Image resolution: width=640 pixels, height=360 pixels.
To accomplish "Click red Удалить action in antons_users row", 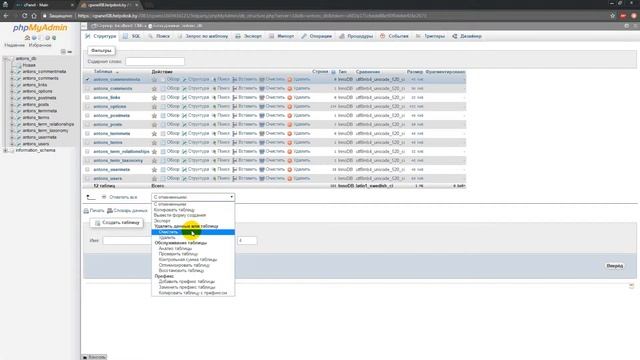I will pyautogui.click(x=298, y=178).
